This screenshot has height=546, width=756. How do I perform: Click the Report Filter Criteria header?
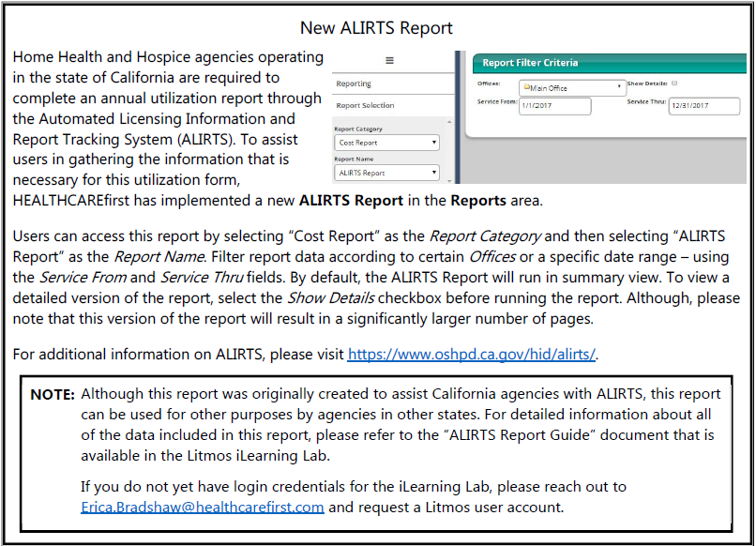pyautogui.click(x=530, y=63)
